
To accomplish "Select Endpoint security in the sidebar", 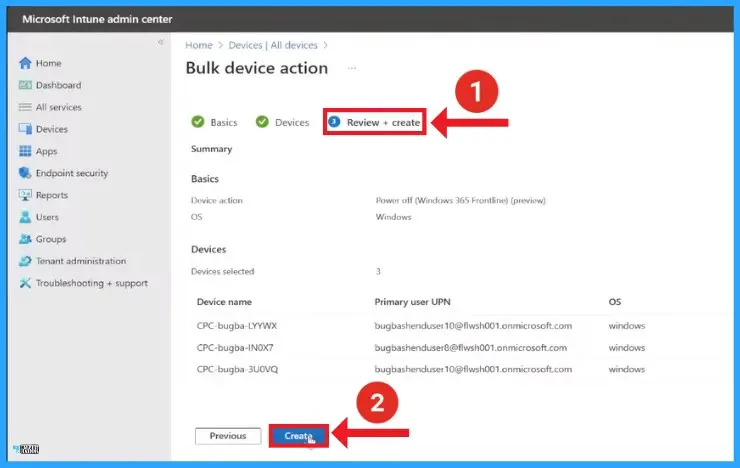I will (72, 173).
